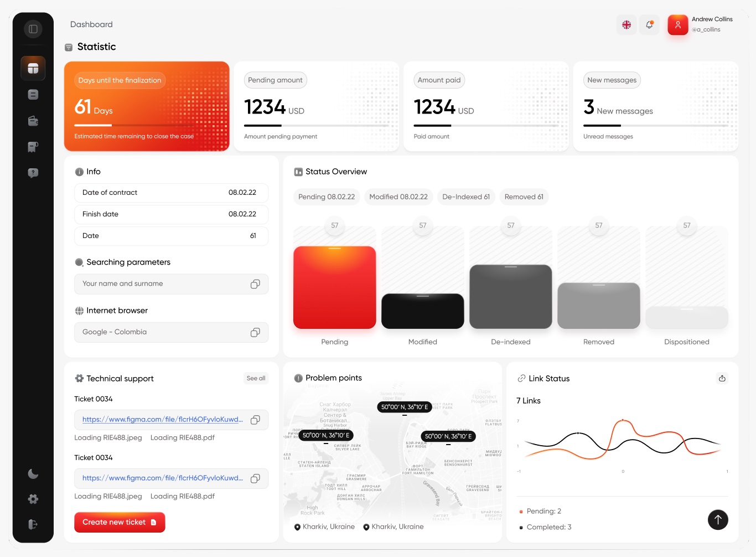756x557 pixels.
Task: Open the notifications bell
Action: (x=650, y=25)
